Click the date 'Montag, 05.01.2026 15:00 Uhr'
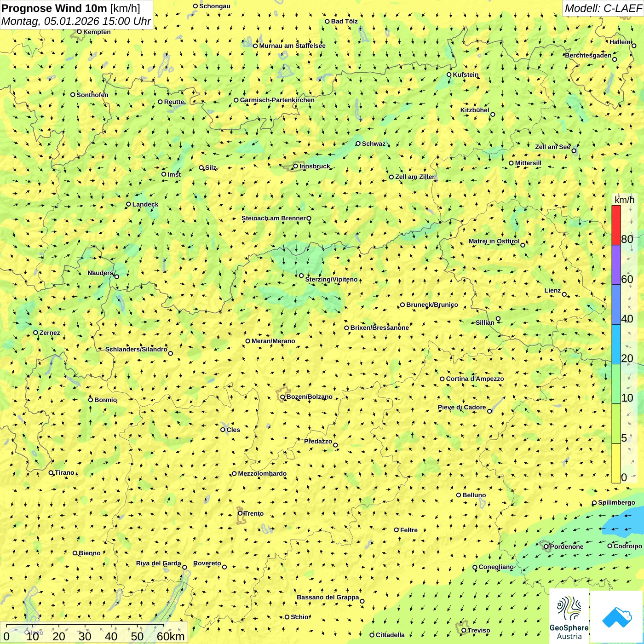Image resolution: width=644 pixels, height=644 pixels. [76, 21]
